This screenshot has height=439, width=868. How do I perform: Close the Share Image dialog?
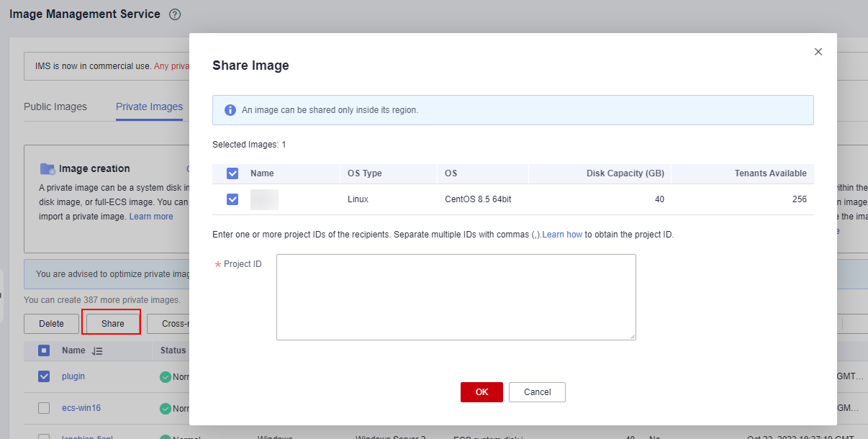point(818,52)
